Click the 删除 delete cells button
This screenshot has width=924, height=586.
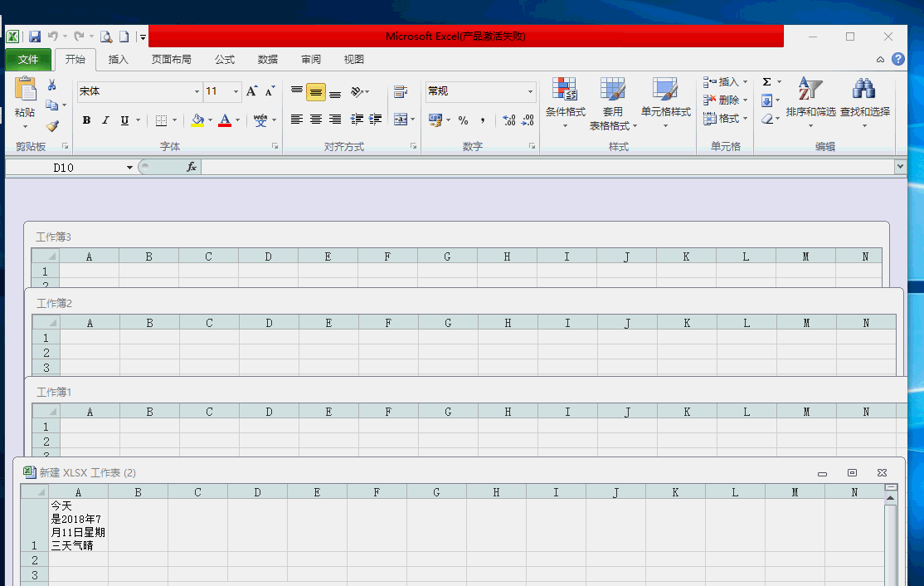tap(726, 100)
